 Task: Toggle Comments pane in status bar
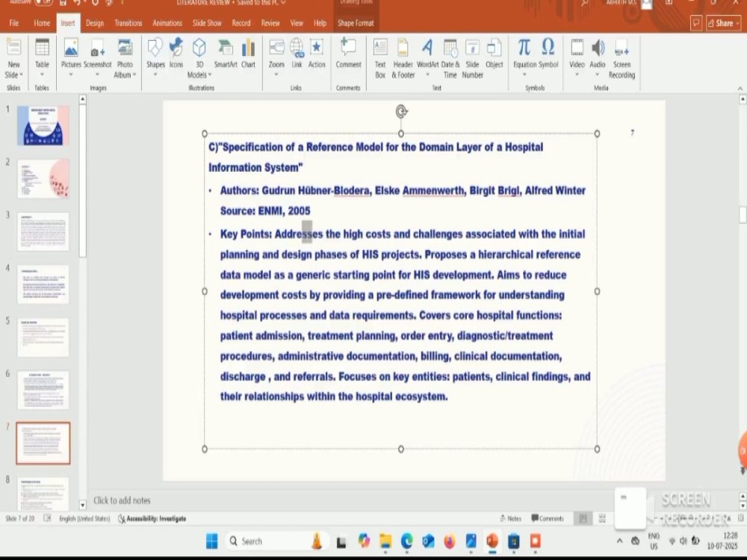[x=548, y=518]
